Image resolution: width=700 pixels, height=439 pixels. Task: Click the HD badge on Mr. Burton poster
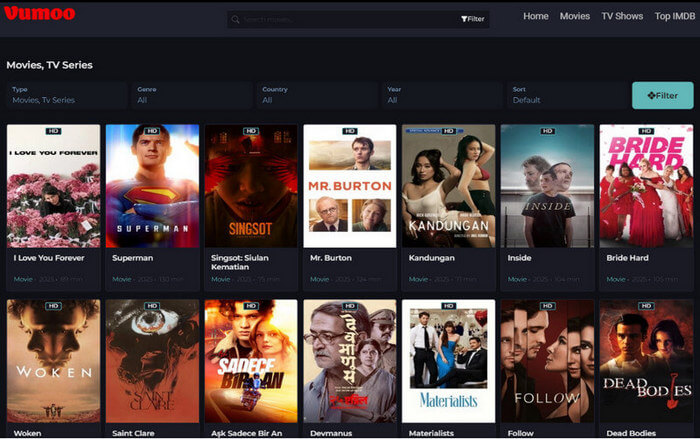click(x=350, y=131)
